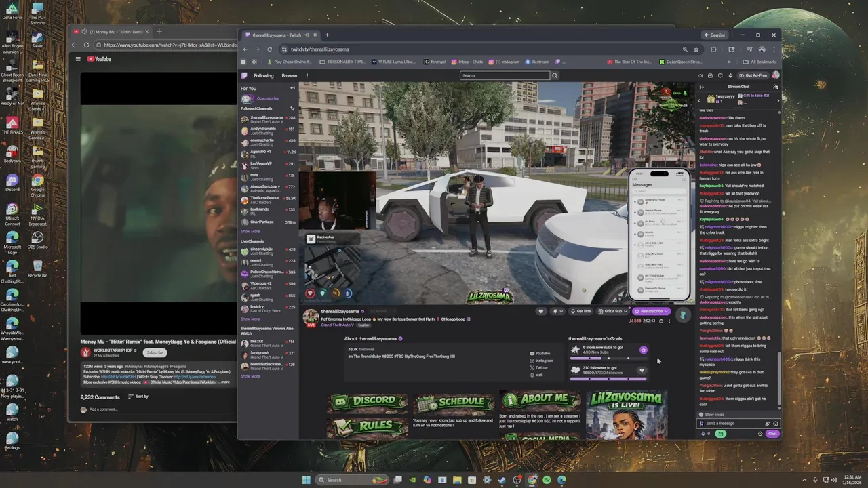Open the notification bell dropdown
Screen dimensions: 868x488
(x=557, y=311)
